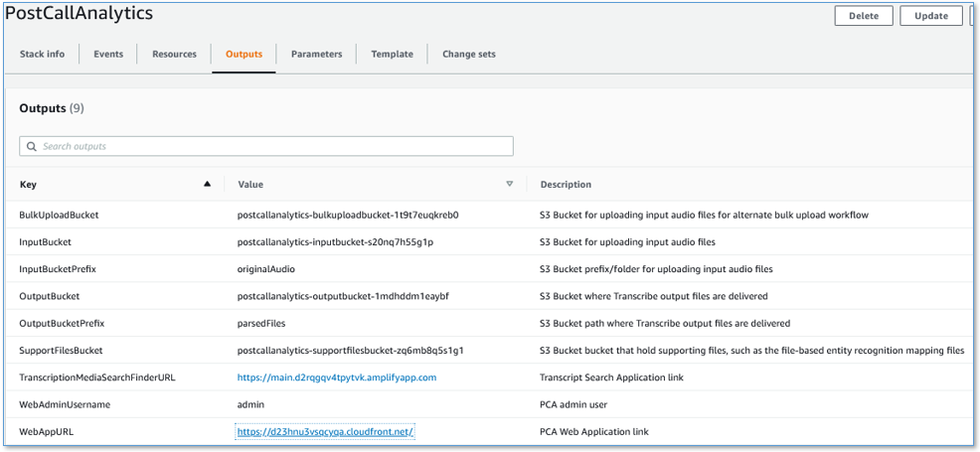980x452 pixels.
Task: Select the InputBucketPrefix key cell
Action: [x=58, y=269]
